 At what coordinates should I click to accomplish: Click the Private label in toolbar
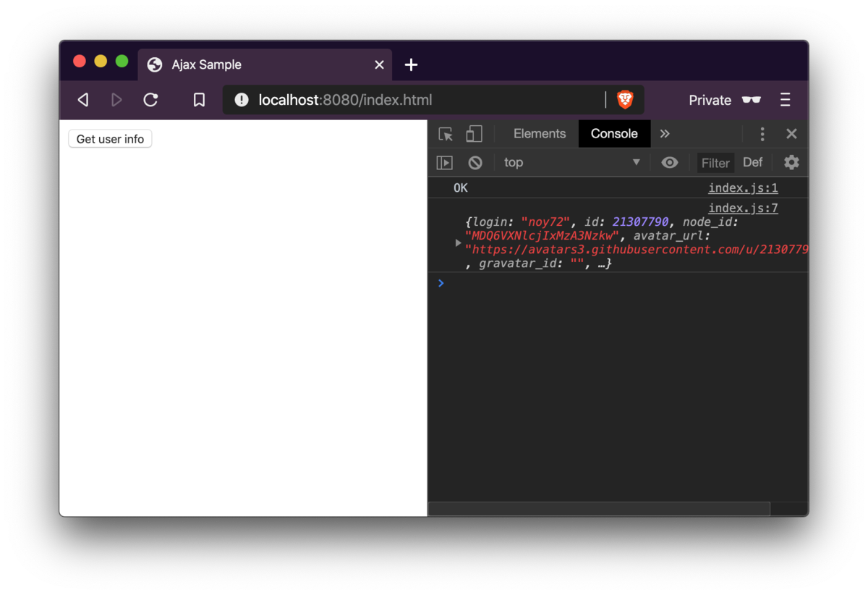(x=710, y=100)
